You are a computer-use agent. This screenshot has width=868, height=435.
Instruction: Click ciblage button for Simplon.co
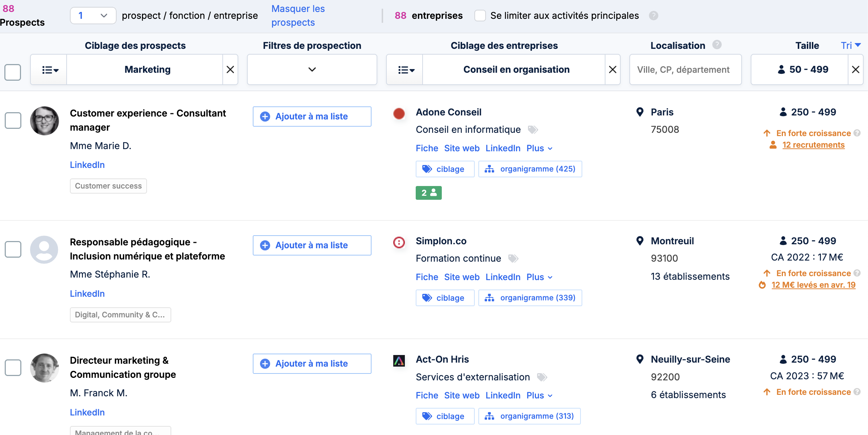[x=445, y=298]
